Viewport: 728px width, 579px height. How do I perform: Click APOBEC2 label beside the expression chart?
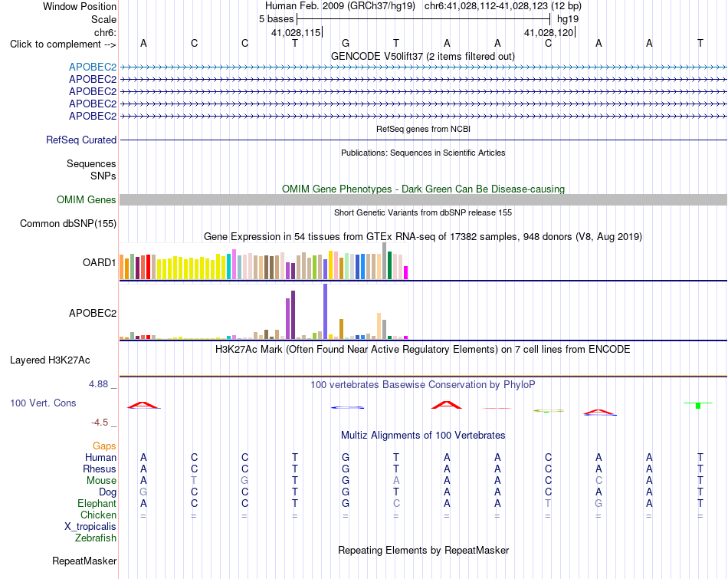click(x=93, y=313)
